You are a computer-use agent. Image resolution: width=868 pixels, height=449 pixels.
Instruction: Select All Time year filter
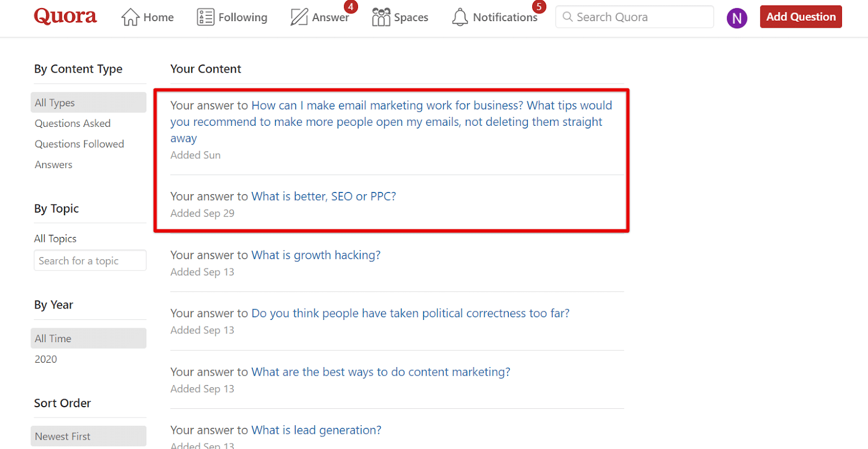coord(88,338)
